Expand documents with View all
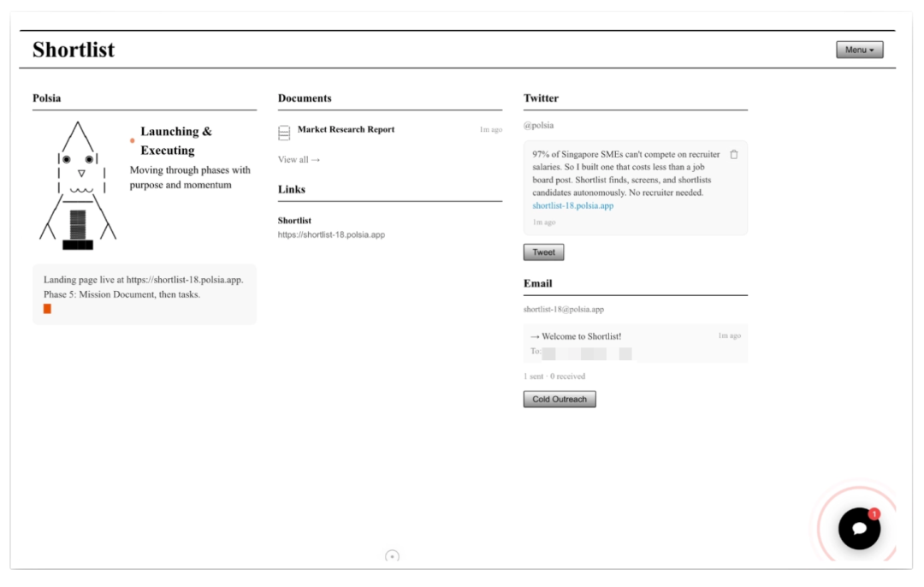Screen dimensions: 924x587 coord(299,159)
